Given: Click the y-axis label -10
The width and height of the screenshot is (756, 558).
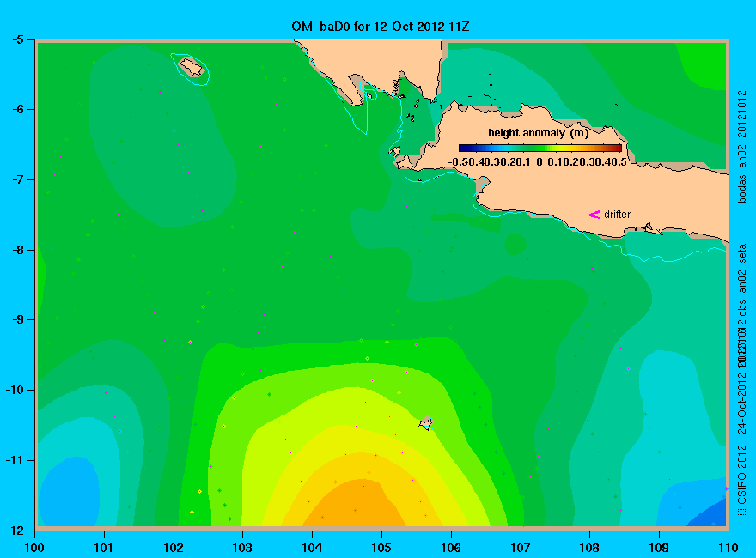Looking at the screenshot, I should [x=15, y=390].
